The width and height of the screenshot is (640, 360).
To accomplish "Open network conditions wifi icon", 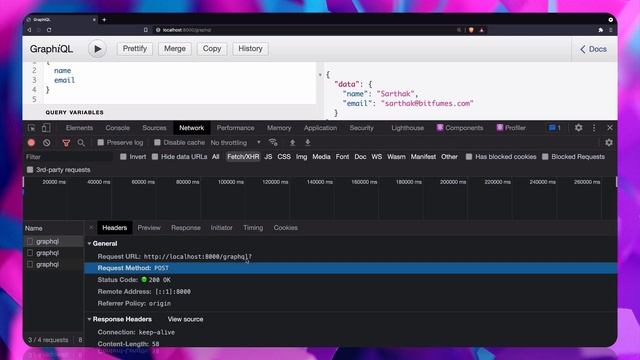I will [273, 142].
